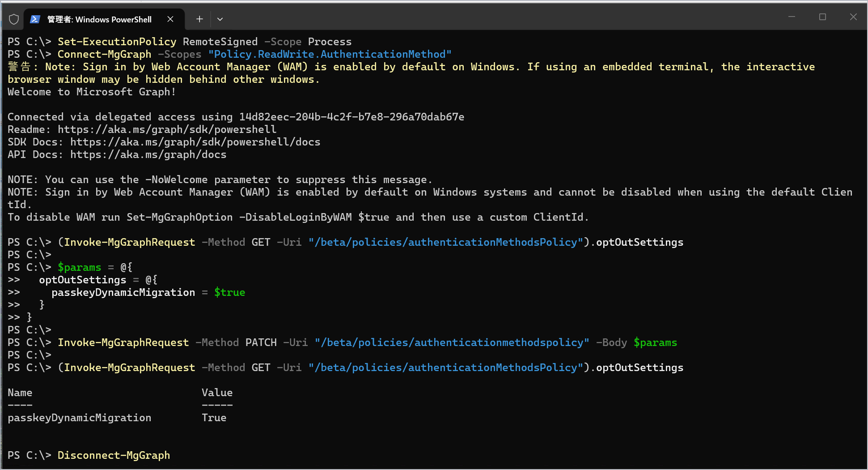Click the Disconnect-MgGraph command
The height and width of the screenshot is (470, 868).
pyautogui.click(x=114, y=455)
